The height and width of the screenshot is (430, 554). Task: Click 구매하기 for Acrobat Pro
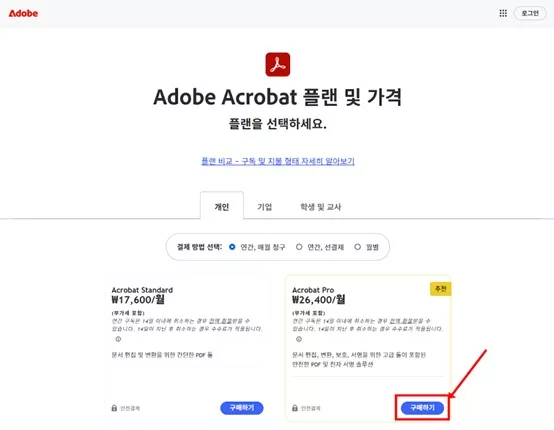422,408
